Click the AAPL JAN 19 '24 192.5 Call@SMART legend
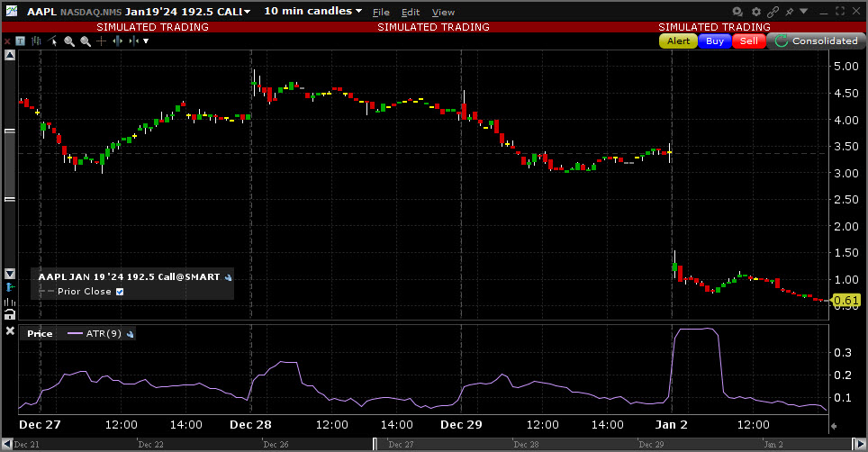The height and width of the screenshot is (452, 868). [x=129, y=276]
